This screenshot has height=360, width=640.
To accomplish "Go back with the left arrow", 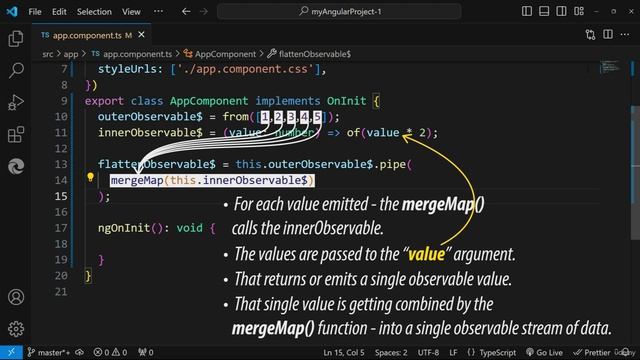I will tap(186, 11).
